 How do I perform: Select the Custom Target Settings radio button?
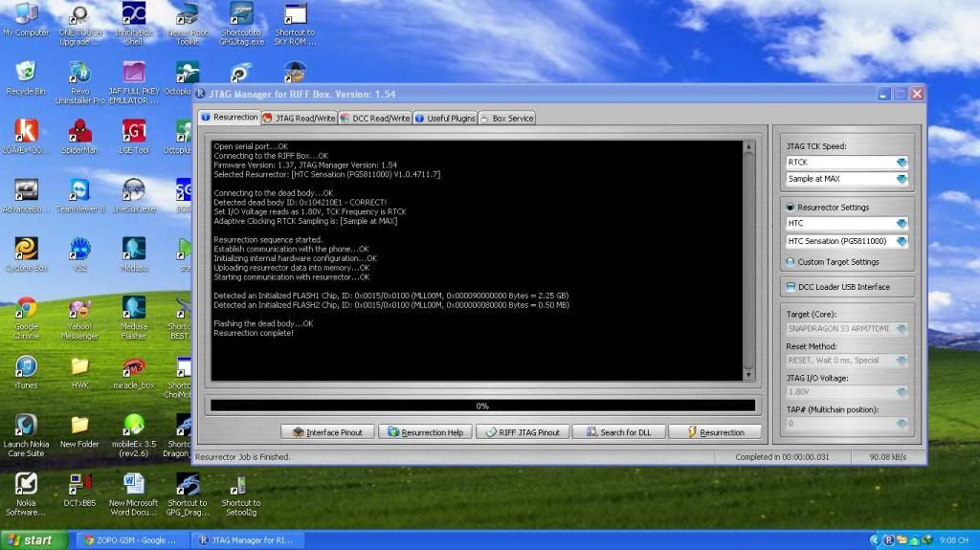[790, 262]
